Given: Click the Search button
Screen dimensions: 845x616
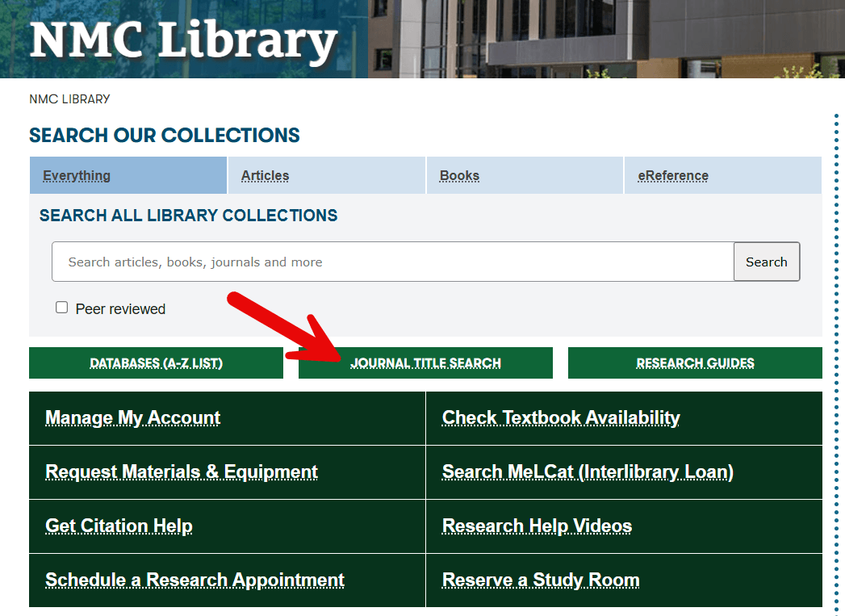Looking at the screenshot, I should (767, 262).
